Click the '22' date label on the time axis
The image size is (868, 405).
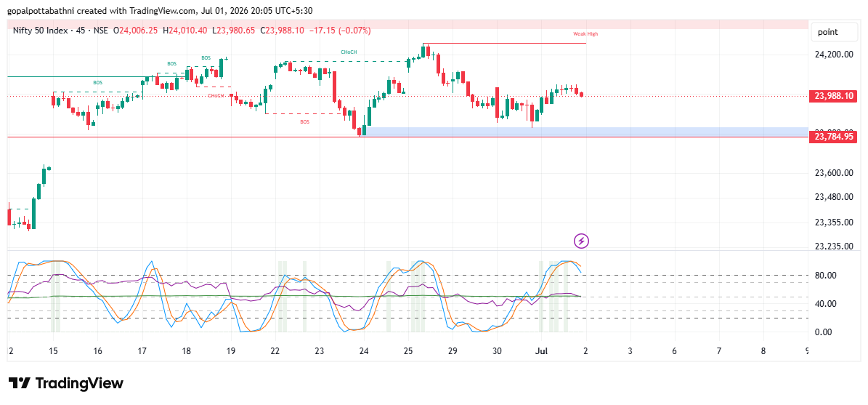(275, 350)
